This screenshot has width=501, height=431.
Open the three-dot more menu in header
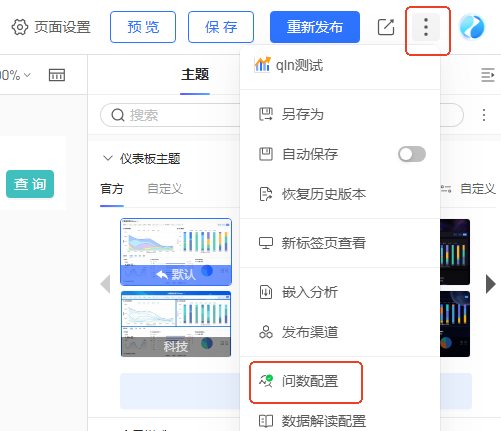coord(426,27)
